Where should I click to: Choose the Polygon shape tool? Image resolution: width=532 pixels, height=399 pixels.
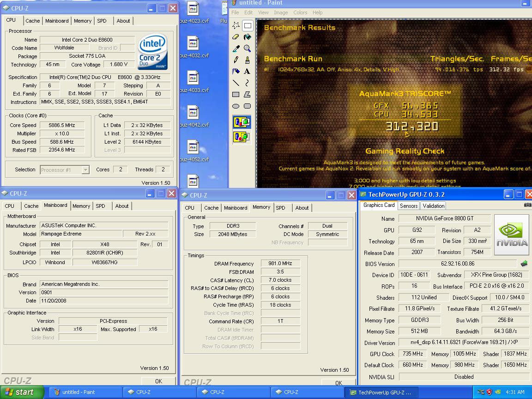tap(248, 94)
